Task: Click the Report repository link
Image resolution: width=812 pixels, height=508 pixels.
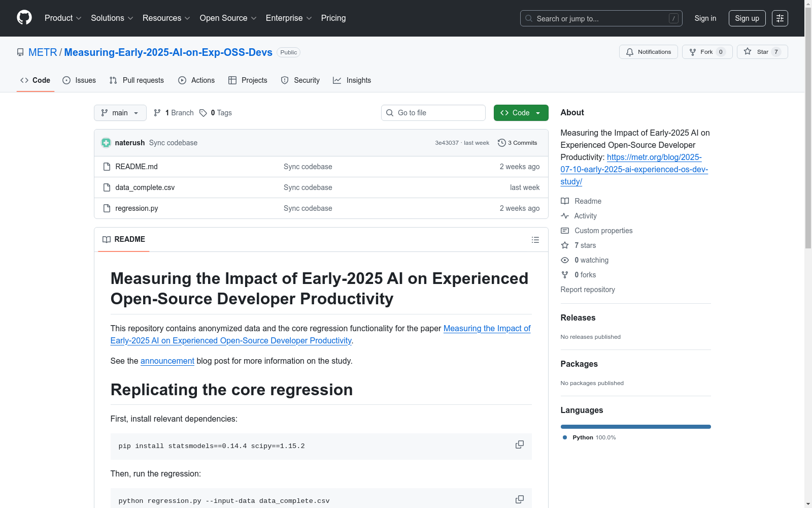Action: [588, 290]
